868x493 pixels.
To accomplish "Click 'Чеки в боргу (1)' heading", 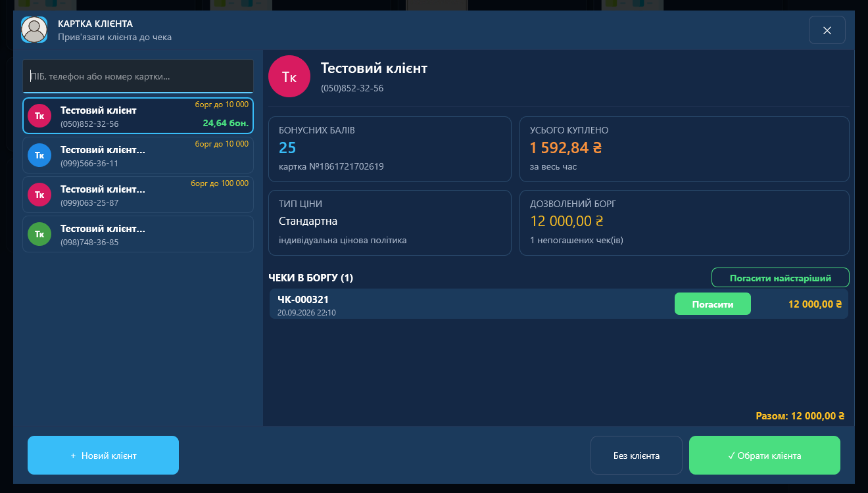I will tap(311, 278).
